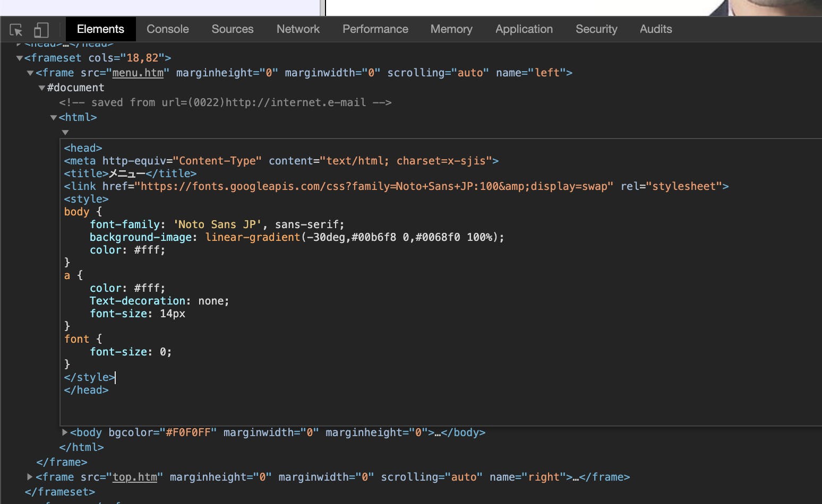This screenshot has height=504, width=822.
Task: Toggle the device toolbar icon
Action: point(41,30)
